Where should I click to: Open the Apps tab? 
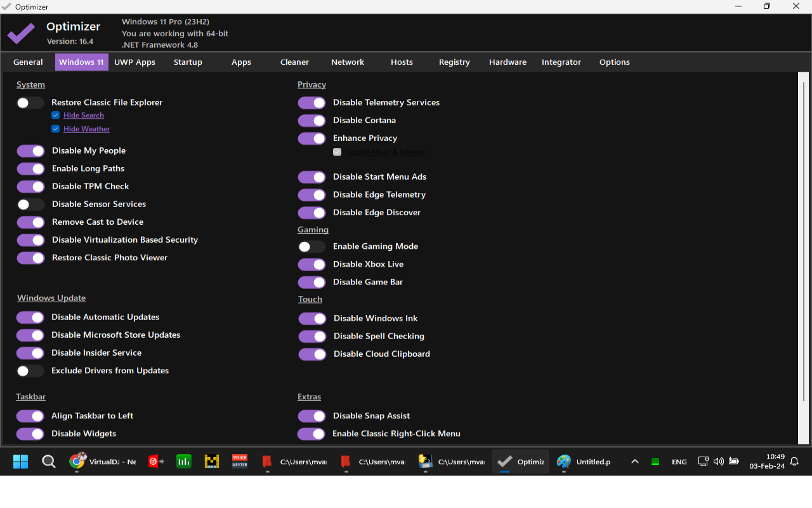click(241, 62)
